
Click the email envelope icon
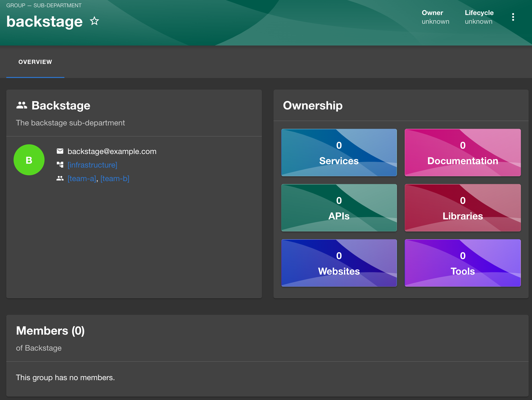pos(60,151)
